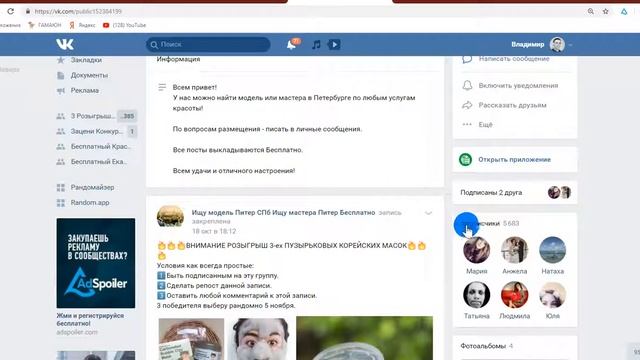
Task: Click the zoom magnifier icon in address bar
Action: pos(591,11)
